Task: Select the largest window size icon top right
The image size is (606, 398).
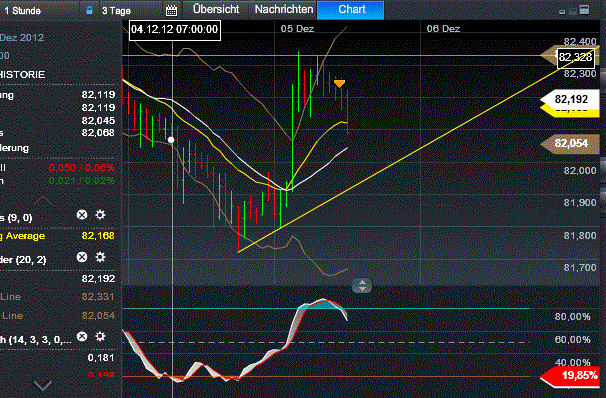Action: tap(584, 10)
